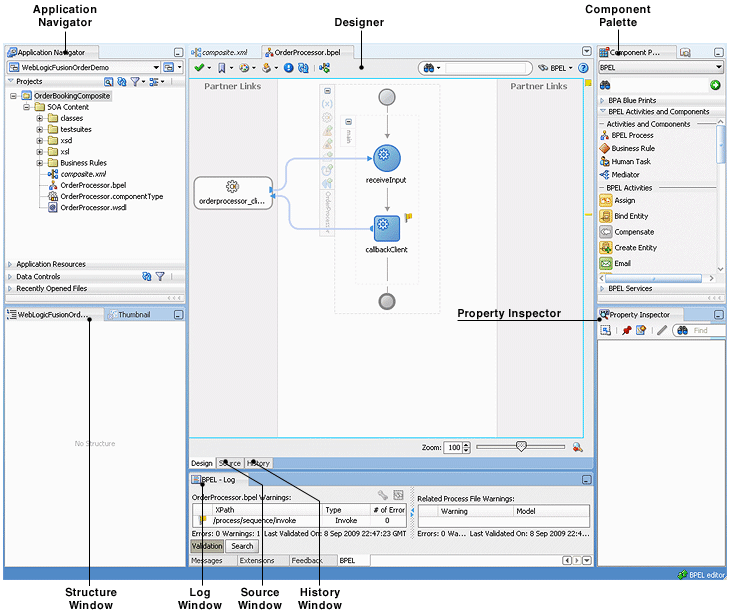Click the bookmark icon in designer toolbar

(222, 68)
